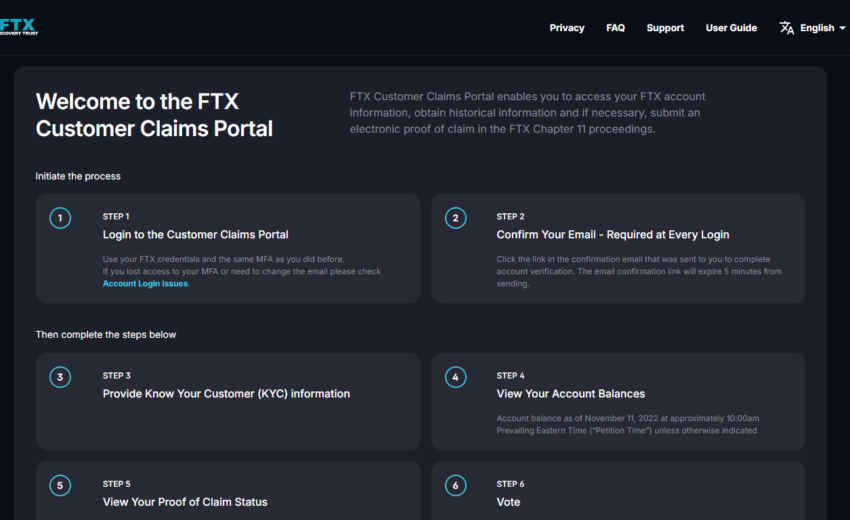The height and width of the screenshot is (520, 850).
Task: Select 'Login to the Customer Claims Portal' heading
Action: (195, 235)
